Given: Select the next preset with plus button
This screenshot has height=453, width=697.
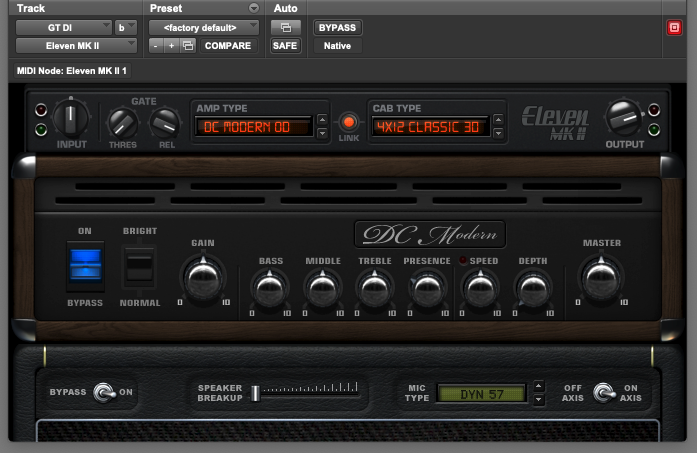Looking at the screenshot, I should coord(172,46).
